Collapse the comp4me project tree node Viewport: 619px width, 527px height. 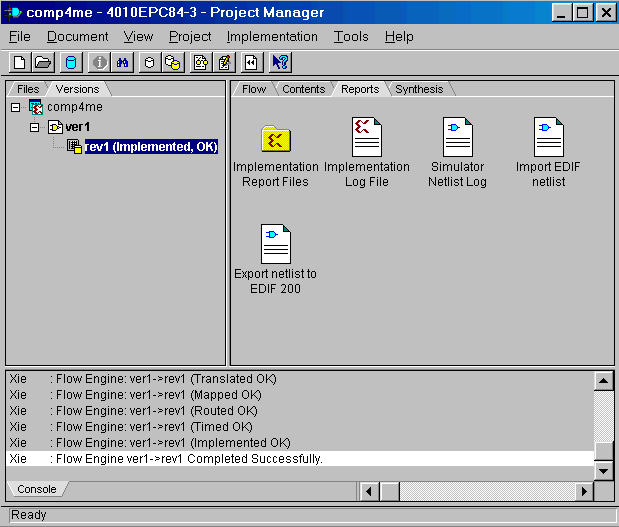point(15,107)
